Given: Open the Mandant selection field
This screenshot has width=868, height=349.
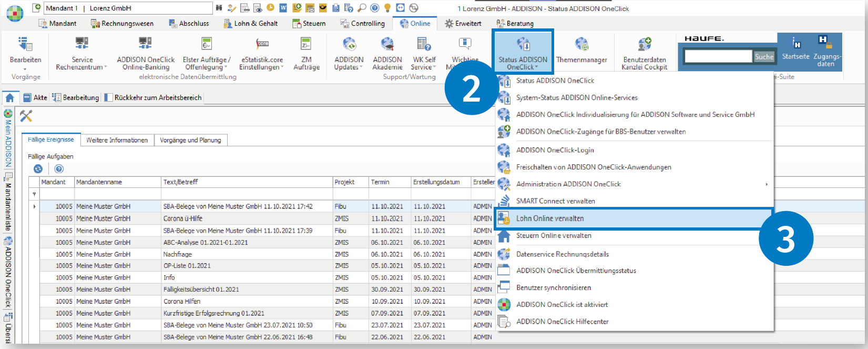Looking at the screenshot, I should [x=128, y=8].
